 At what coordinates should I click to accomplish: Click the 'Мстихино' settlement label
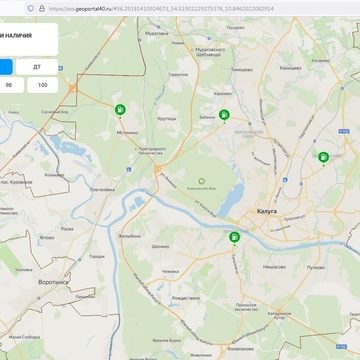point(127,133)
